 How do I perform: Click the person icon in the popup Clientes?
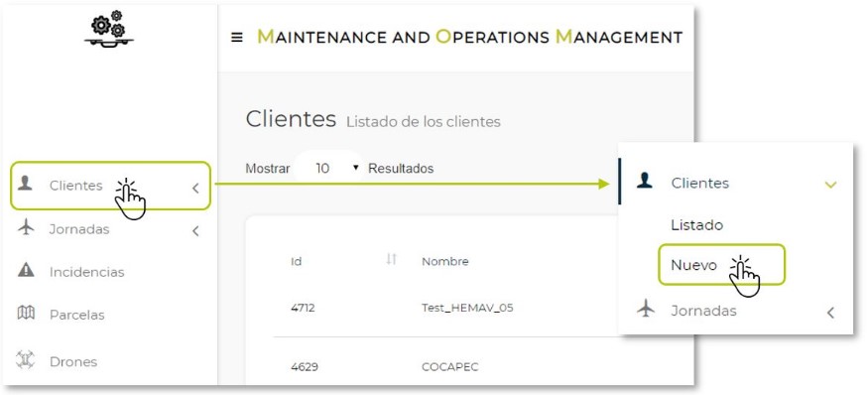coord(645,181)
